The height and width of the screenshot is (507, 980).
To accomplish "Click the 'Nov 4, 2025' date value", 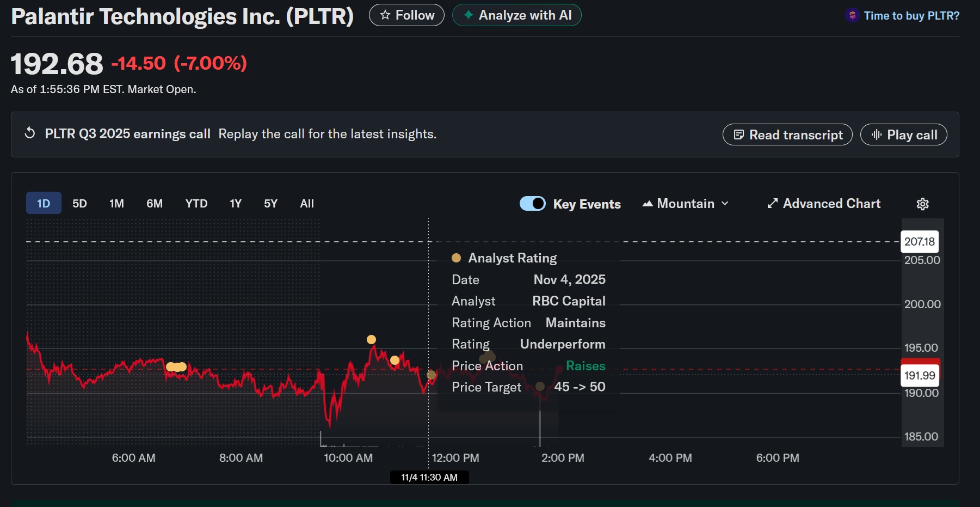I will tap(570, 279).
